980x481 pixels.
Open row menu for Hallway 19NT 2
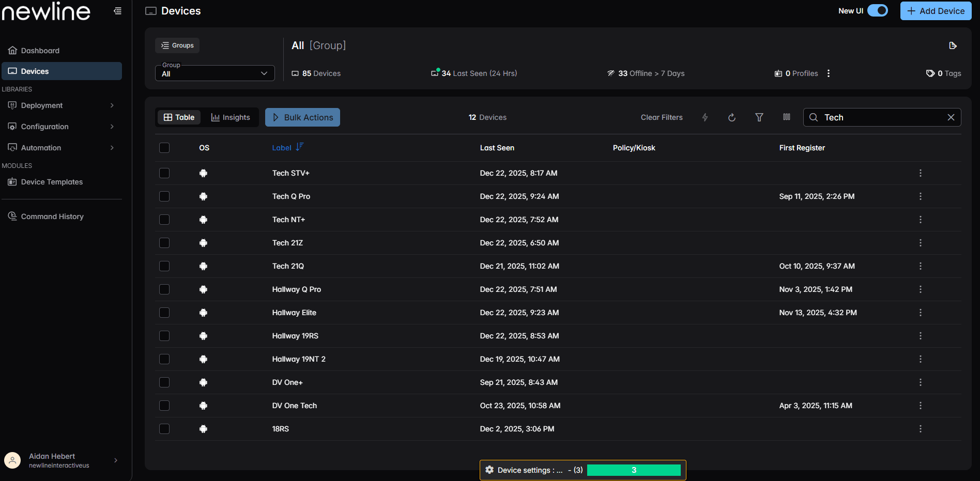pyautogui.click(x=921, y=359)
